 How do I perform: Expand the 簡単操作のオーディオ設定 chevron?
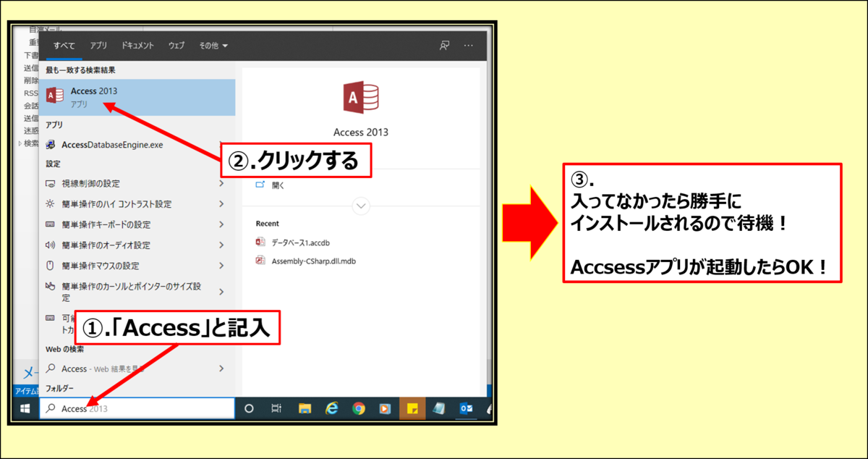pyautogui.click(x=221, y=245)
